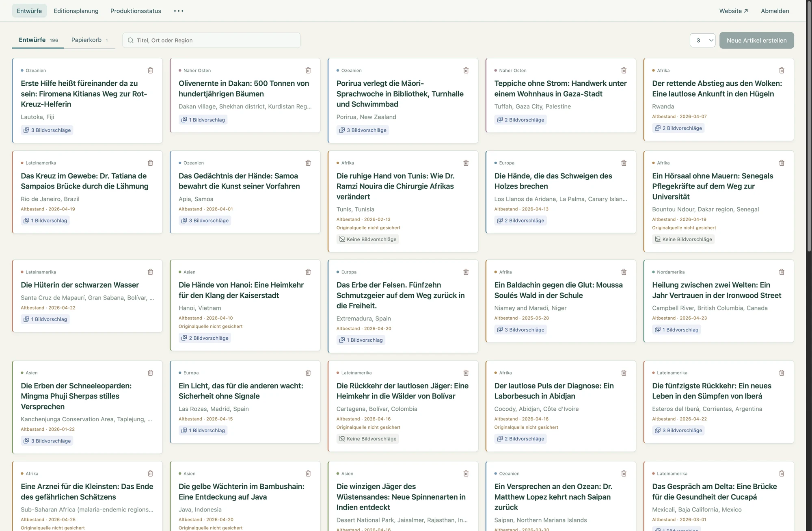Focus the Titel, Ort oder Region search field
812x531 pixels.
pos(212,40)
